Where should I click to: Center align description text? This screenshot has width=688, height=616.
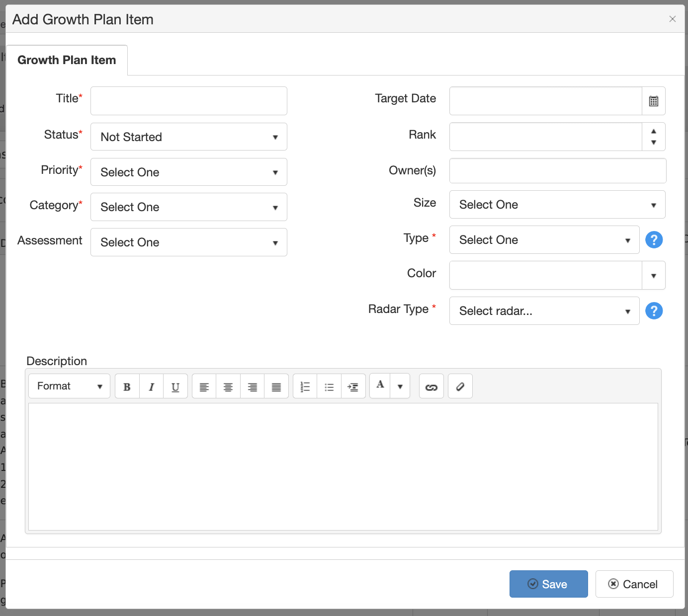[x=228, y=386]
